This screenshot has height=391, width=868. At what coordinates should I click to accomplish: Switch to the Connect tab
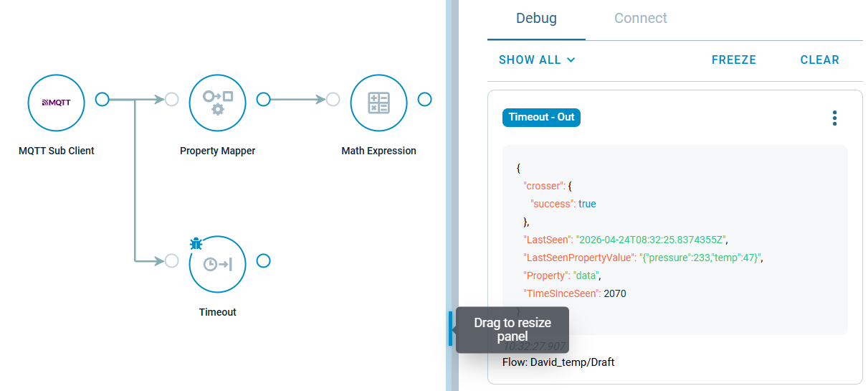tap(640, 19)
